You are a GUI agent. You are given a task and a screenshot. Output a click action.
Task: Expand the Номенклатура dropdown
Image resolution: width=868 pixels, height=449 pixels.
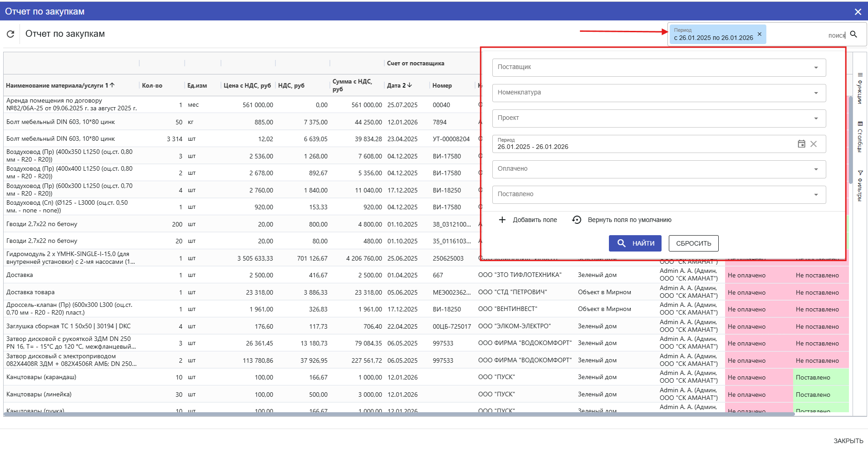[x=816, y=93]
